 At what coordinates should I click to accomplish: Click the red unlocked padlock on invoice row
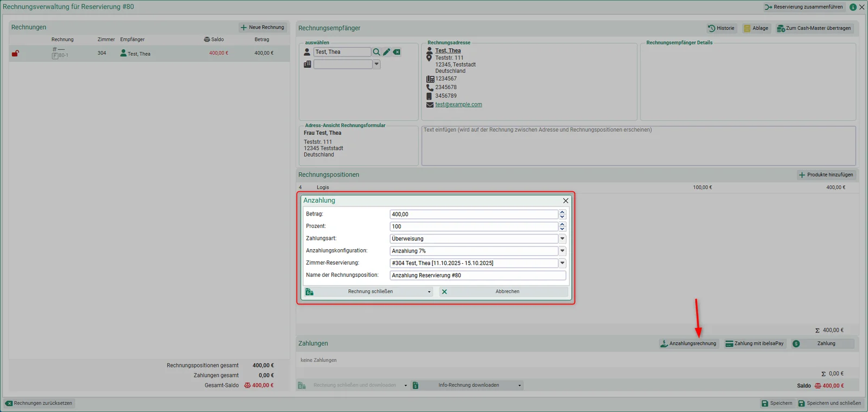(15, 53)
